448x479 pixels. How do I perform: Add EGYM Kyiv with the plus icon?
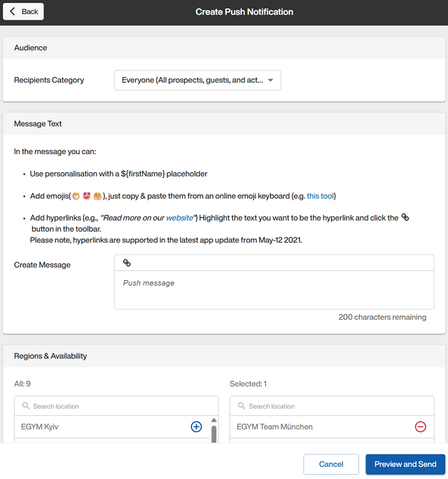[x=196, y=426]
